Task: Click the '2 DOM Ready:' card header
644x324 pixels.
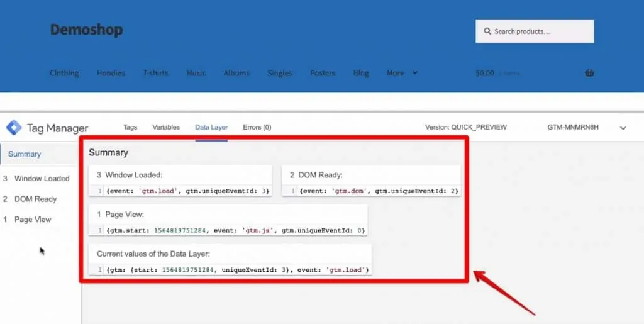Action: (x=316, y=175)
